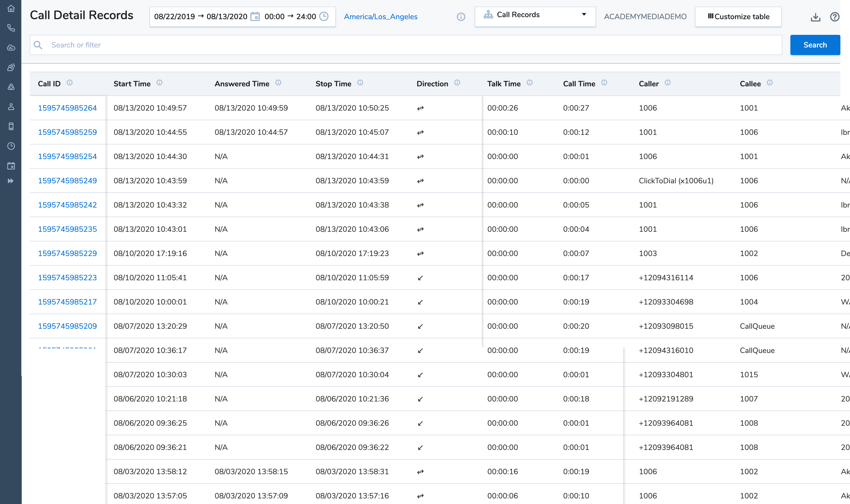Viewport: 850px width, 504px height.
Task: Show info for Stop Time column
Action: click(x=360, y=83)
